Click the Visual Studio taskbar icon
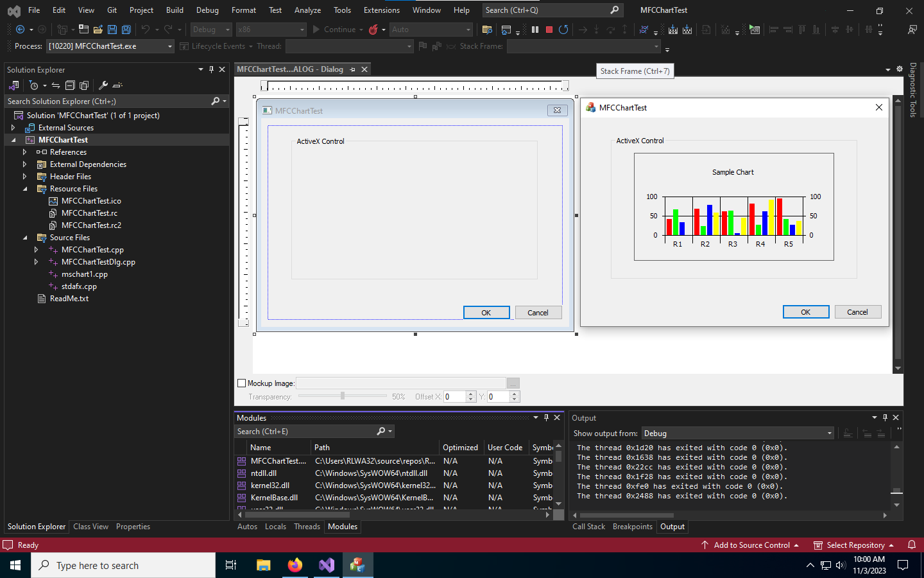The width and height of the screenshot is (924, 578). click(327, 565)
